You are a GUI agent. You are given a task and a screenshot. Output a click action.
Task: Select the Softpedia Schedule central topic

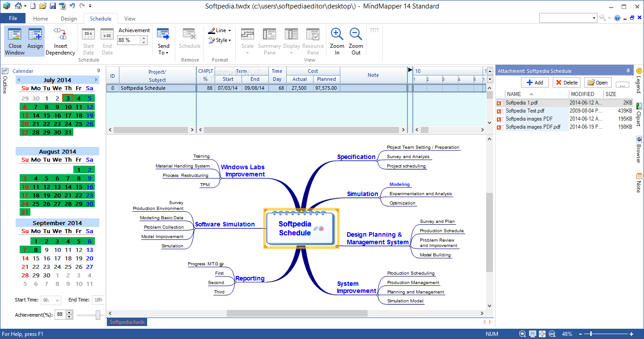click(301, 229)
